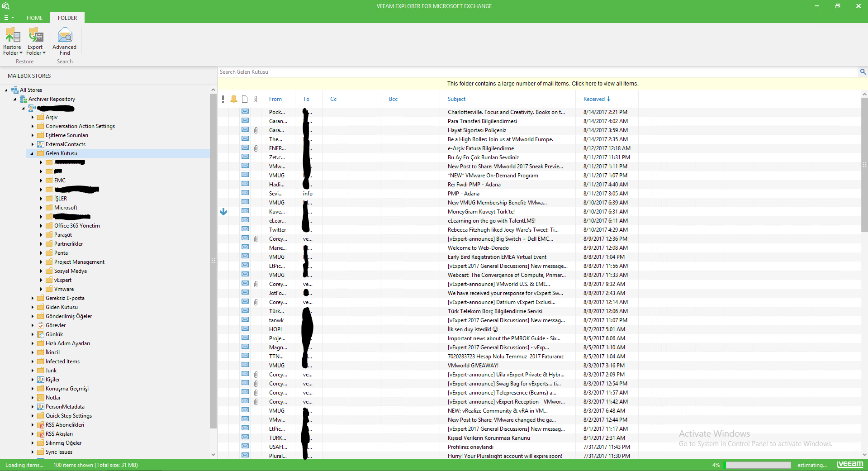Click the RSS Abonelikleri folder icon
Viewport: 868px width, 471px height.
point(40,425)
